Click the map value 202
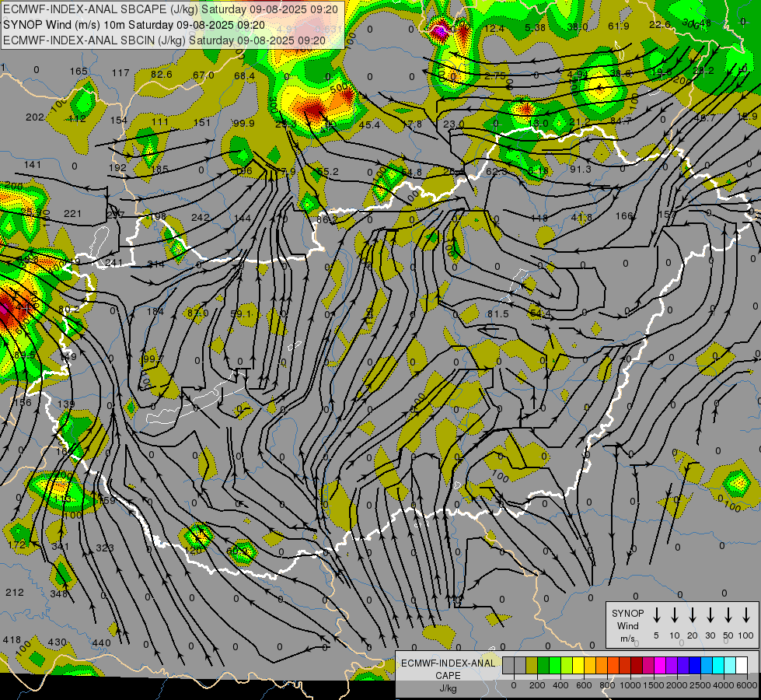This screenshot has height=700, width=761. tap(35, 117)
